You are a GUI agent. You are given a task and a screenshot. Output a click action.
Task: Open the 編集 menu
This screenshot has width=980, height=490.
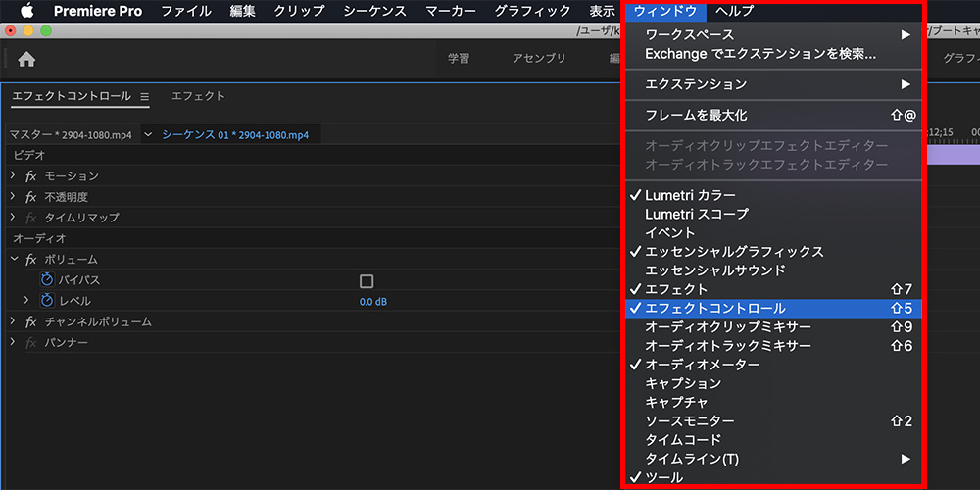(242, 11)
